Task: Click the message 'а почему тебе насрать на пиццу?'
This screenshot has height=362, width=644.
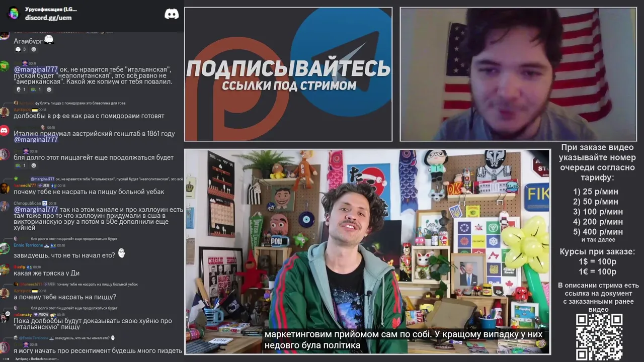Action: pyautogui.click(x=65, y=297)
